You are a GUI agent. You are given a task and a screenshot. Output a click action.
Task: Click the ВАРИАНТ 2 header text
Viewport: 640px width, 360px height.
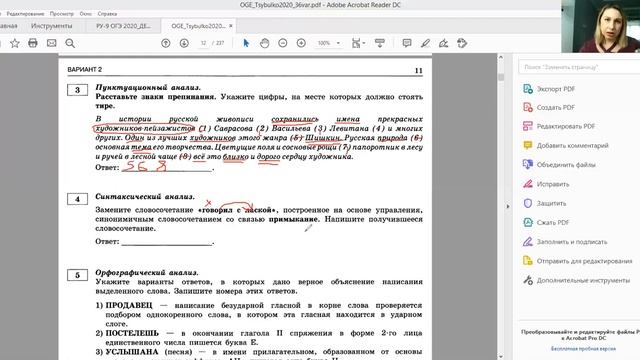click(x=84, y=69)
